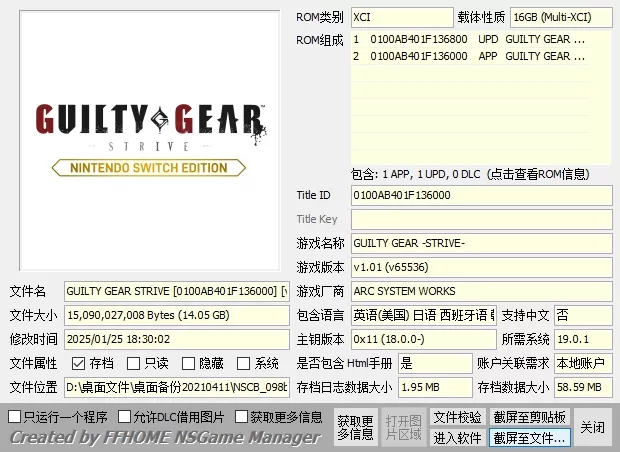Check the 获取更多信息 checkbox
This screenshot has width=620, height=452.
tap(241, 416)
